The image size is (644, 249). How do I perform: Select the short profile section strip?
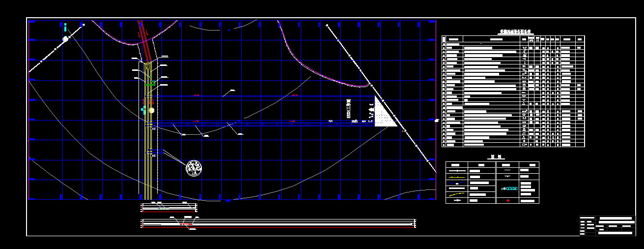tap(169, 207)
